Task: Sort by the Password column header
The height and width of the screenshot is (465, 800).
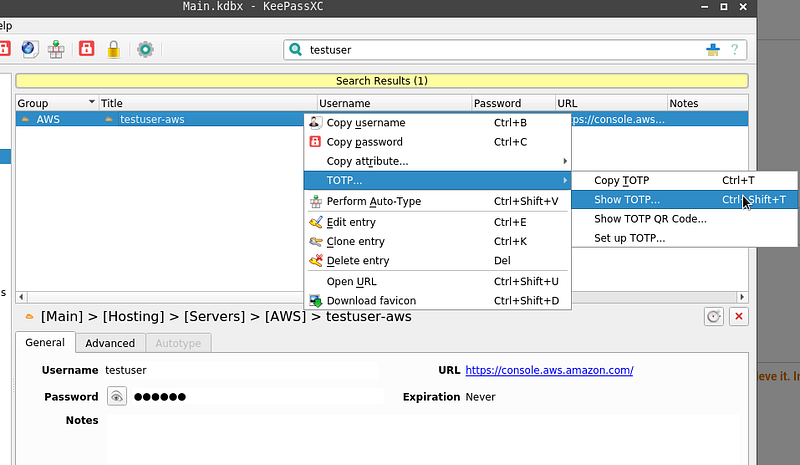Action: [513, 103]
